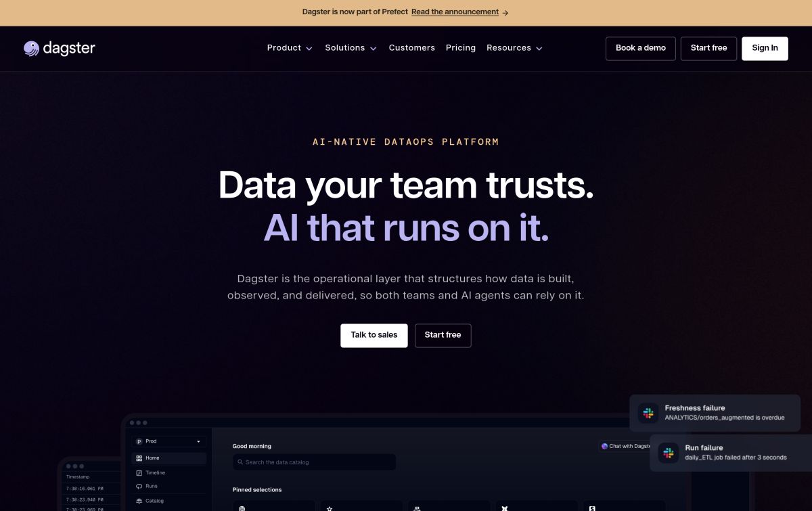Click the dagster wordmark in header

click(x=69, y=48)
